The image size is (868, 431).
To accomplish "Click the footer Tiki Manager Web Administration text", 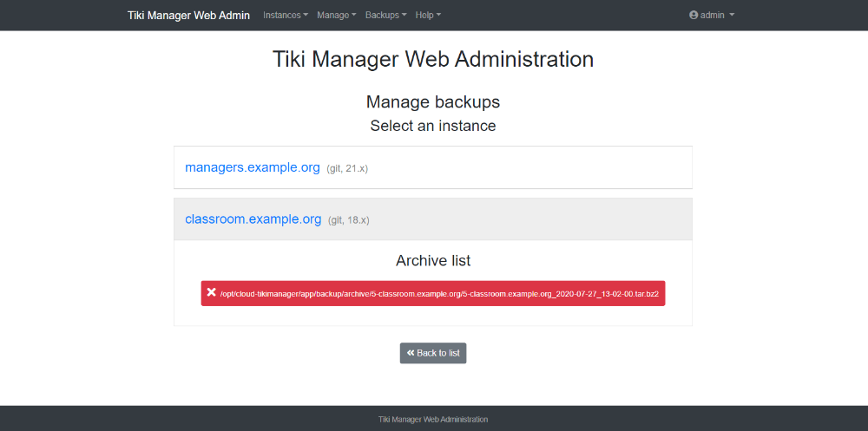I will click(x=433, y=420).
